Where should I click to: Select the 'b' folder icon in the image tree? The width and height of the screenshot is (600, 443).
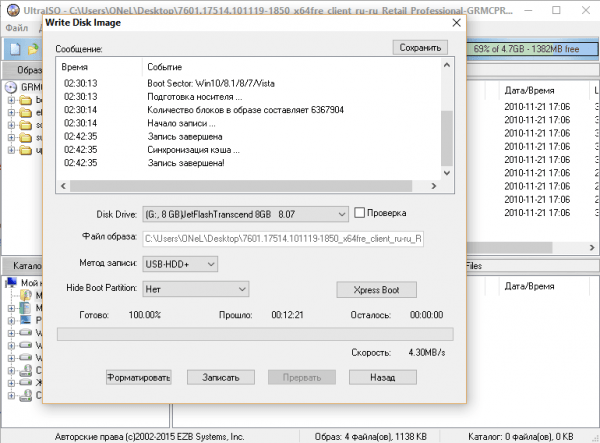point(26,100)
